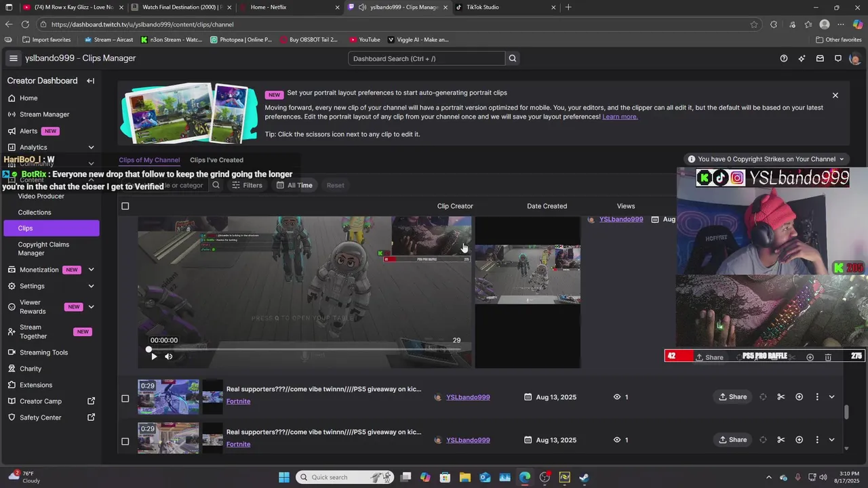Dismiss the portrait layout banner
Screen dimensions: 868x488
835,96
